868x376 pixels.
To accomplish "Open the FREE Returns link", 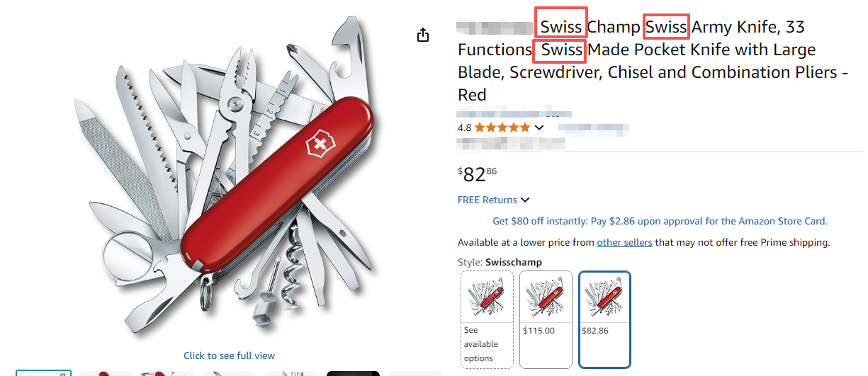I will [487, 200].
